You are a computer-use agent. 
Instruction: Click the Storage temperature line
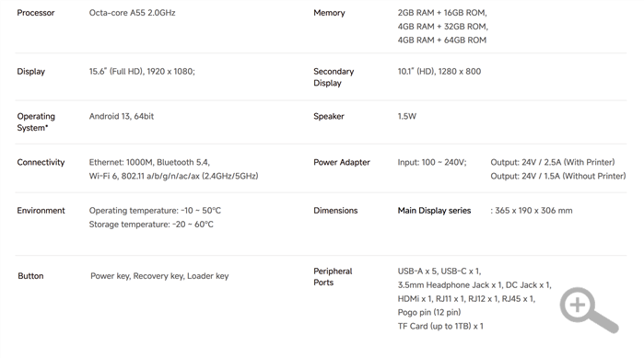tap(151, 225)
